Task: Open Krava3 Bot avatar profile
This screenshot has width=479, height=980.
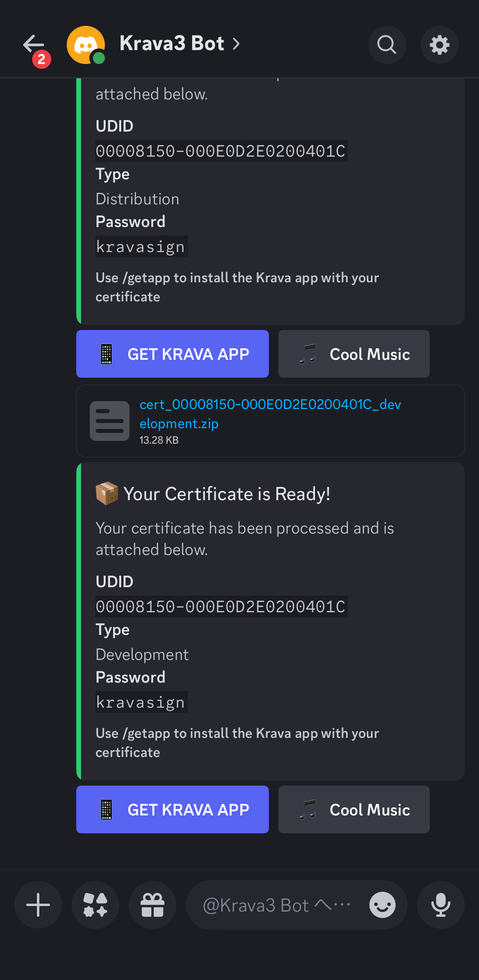Action: 86,45
